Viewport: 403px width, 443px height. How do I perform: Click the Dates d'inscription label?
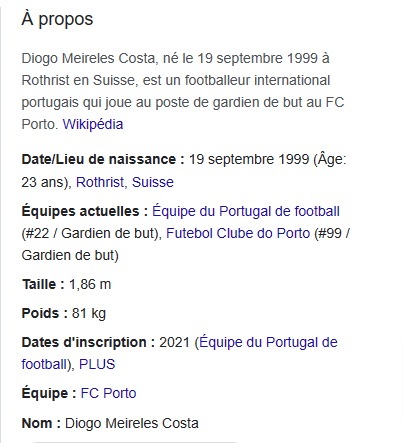tap(88, 342)
